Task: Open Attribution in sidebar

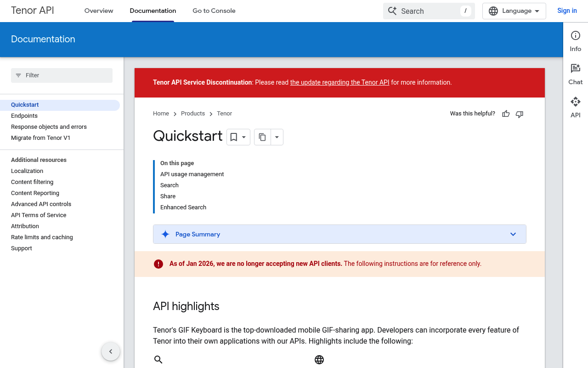Action: tap(25, 226)
